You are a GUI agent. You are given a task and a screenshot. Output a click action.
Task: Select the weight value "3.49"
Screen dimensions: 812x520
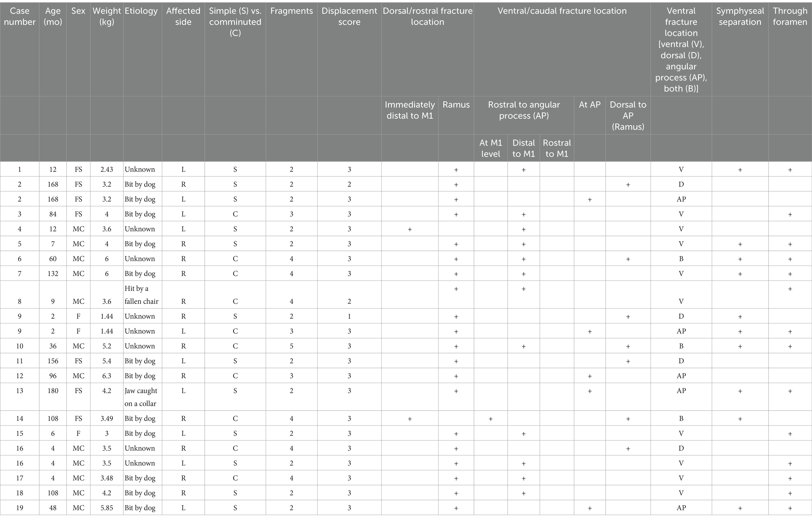point(107,419)
